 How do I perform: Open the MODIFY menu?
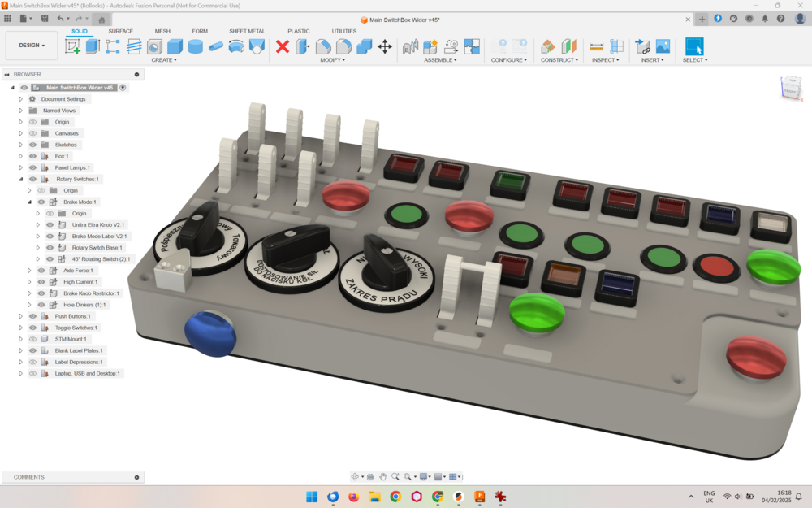point(331,60)
